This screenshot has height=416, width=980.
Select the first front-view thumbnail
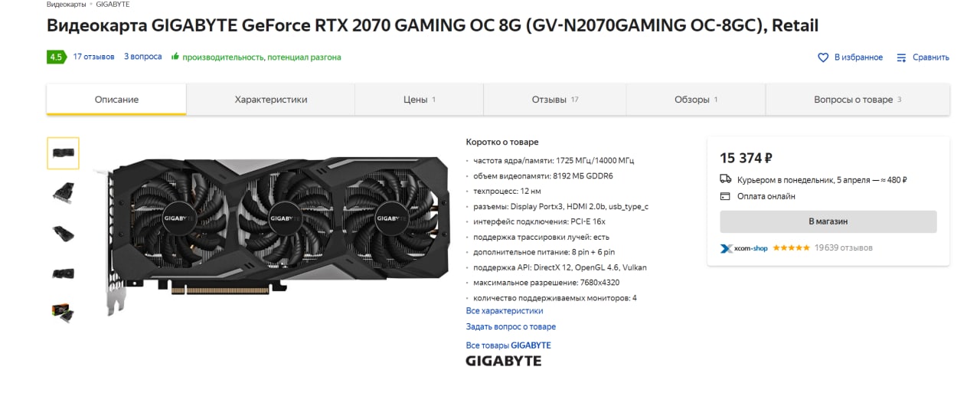tap(63, 153)
